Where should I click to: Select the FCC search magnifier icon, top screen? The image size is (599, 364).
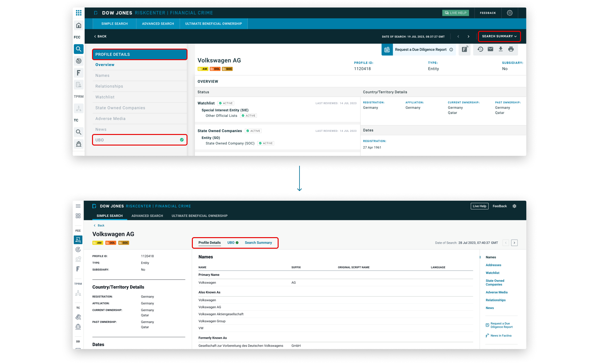pyautogui.click(x=79, y=49)
